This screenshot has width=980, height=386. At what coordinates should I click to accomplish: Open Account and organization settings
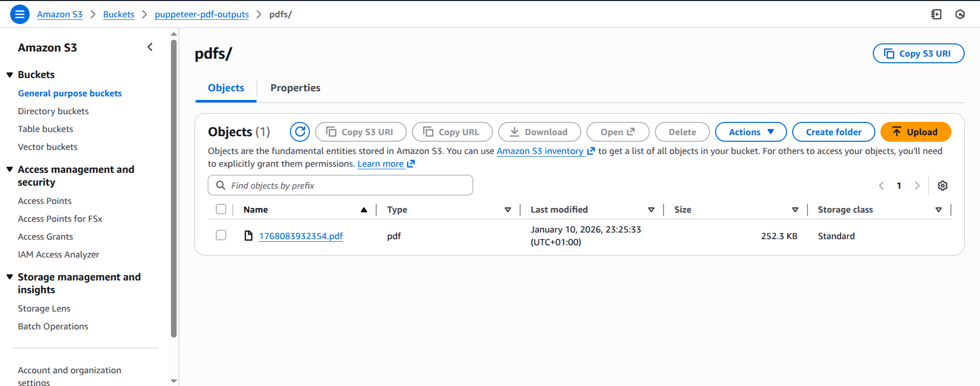tap(69, 376)
